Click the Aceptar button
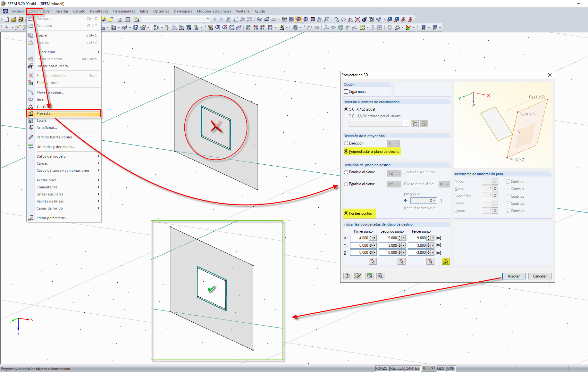The width and height of the screenshot is (588, 372). (514, 276)
